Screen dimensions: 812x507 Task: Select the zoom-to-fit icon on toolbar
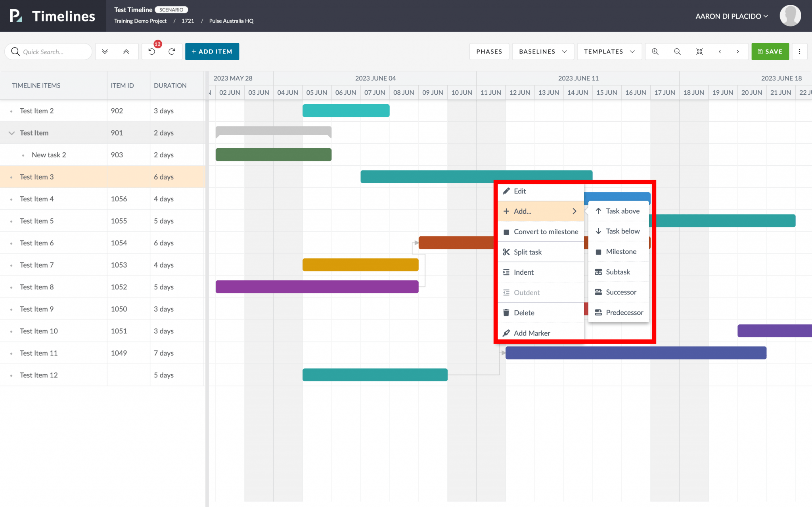(x=699, y=51)
